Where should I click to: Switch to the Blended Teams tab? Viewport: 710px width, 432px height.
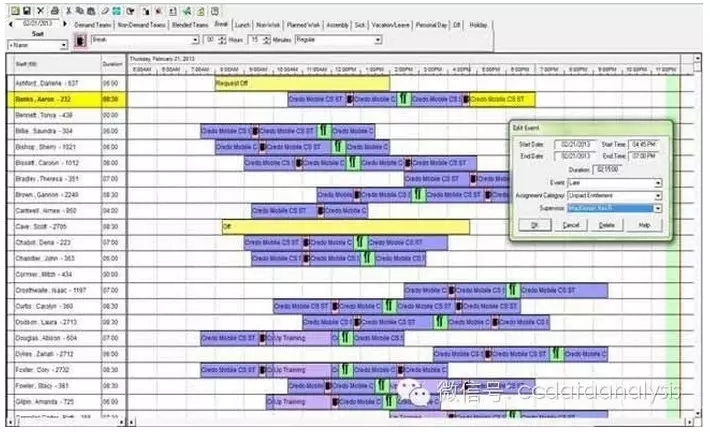coord(190,25)
